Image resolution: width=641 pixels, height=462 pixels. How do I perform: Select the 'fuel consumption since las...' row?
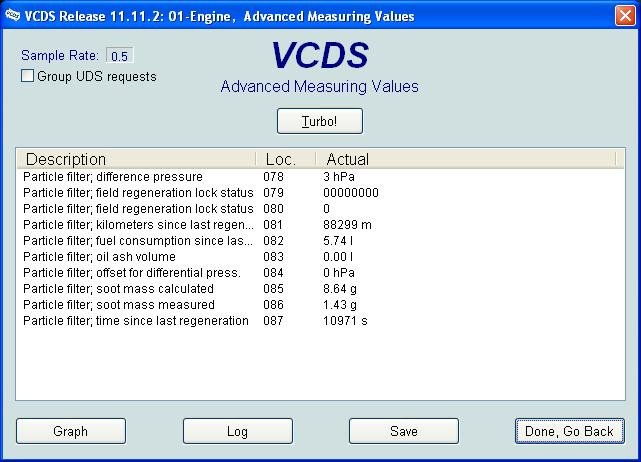(320, 240)
